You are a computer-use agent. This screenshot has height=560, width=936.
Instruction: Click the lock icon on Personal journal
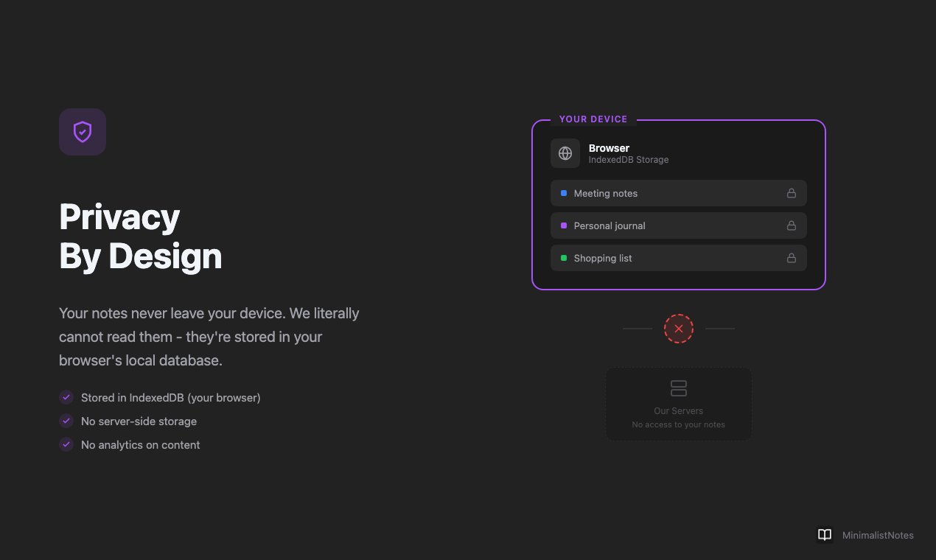click(792, 225)
